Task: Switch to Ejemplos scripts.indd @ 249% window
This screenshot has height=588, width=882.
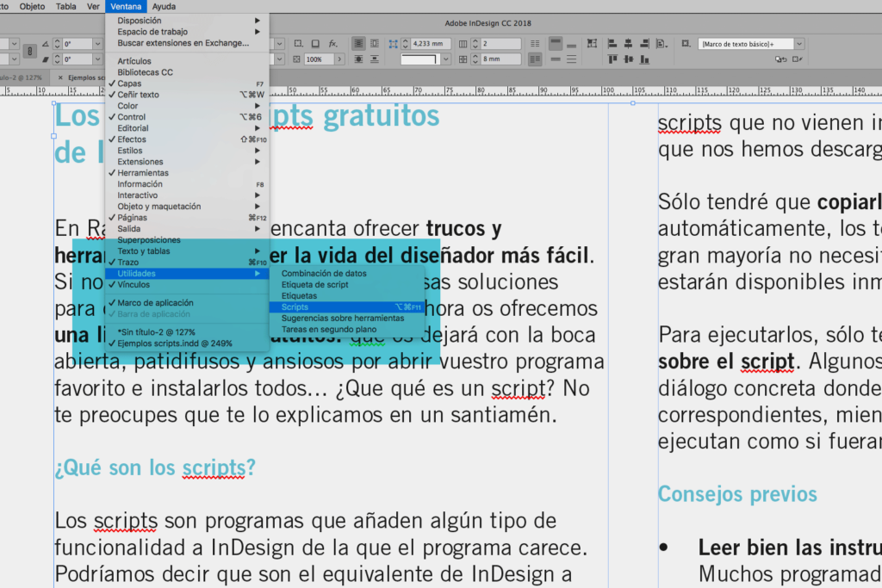Action: (187, 344)
